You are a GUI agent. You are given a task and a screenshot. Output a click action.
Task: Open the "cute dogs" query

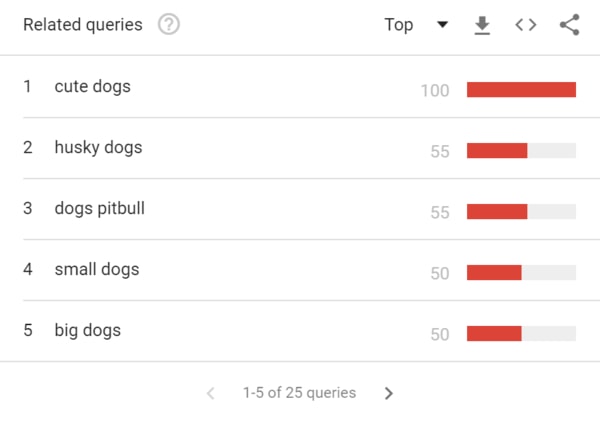pyautogui.click(x=92, y=87)
